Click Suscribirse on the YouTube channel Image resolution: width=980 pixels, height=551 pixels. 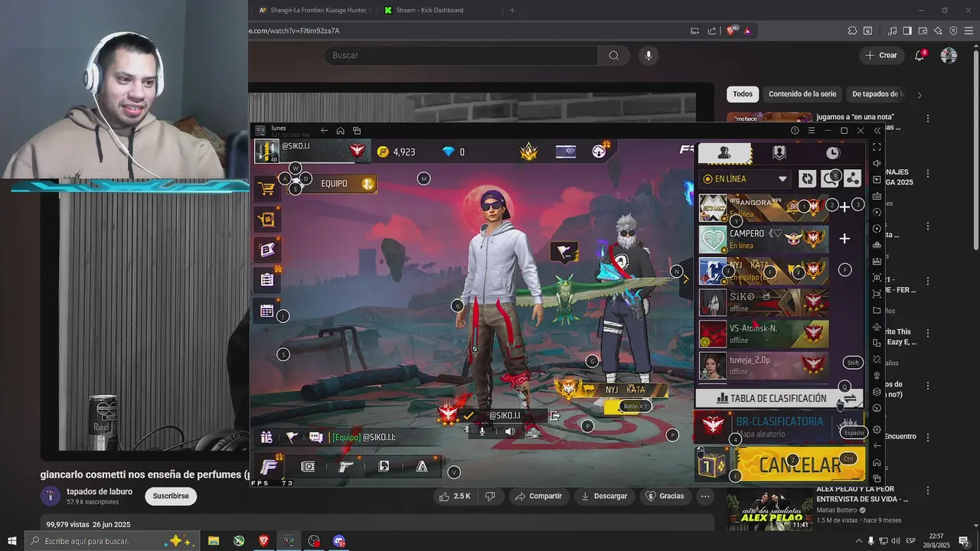click(171, 496)
